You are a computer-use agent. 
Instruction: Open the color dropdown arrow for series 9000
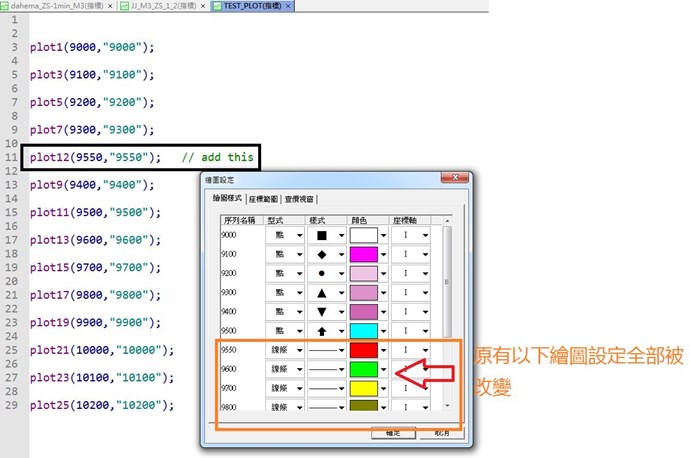pos(383,235)
